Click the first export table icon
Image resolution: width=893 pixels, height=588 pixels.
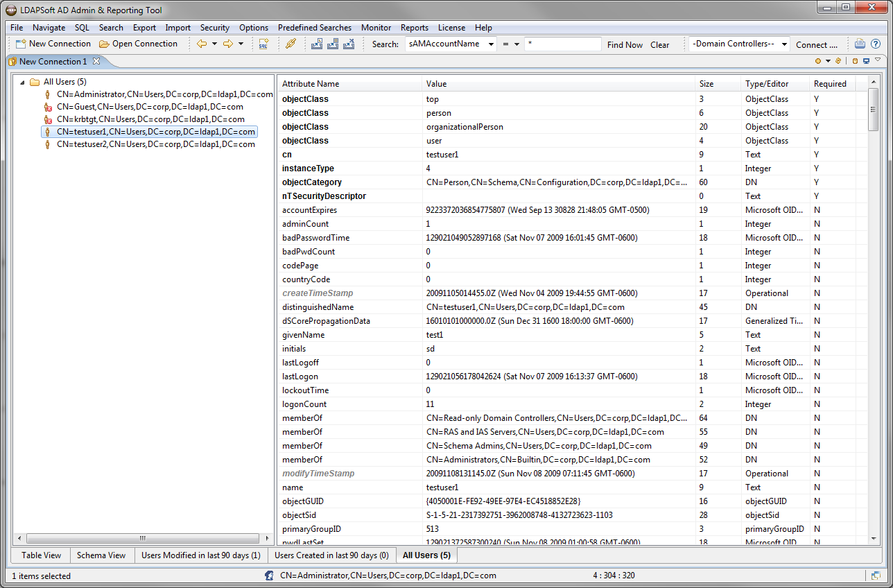[317, 44]
